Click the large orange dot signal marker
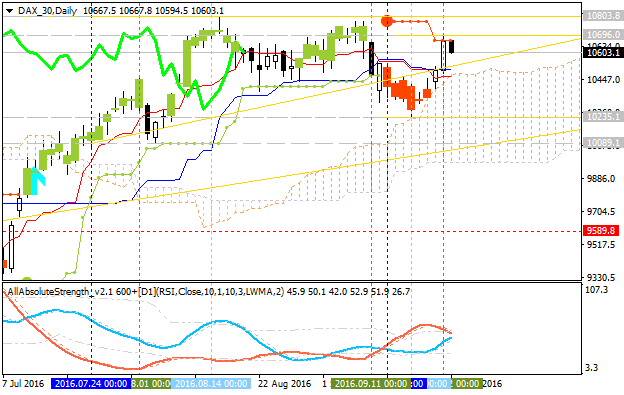The image size is (624, 395). [x=387, y=21]
